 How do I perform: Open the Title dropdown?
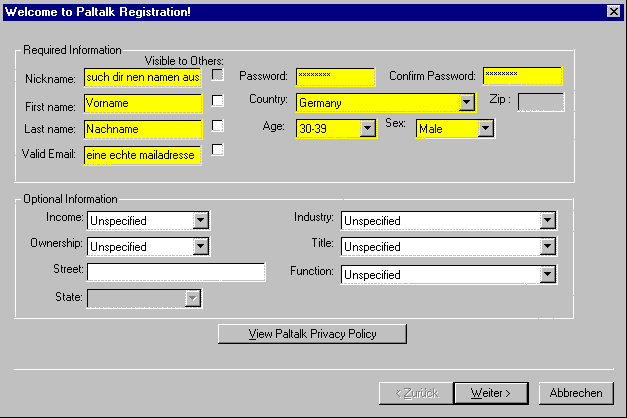pos(548,246)
